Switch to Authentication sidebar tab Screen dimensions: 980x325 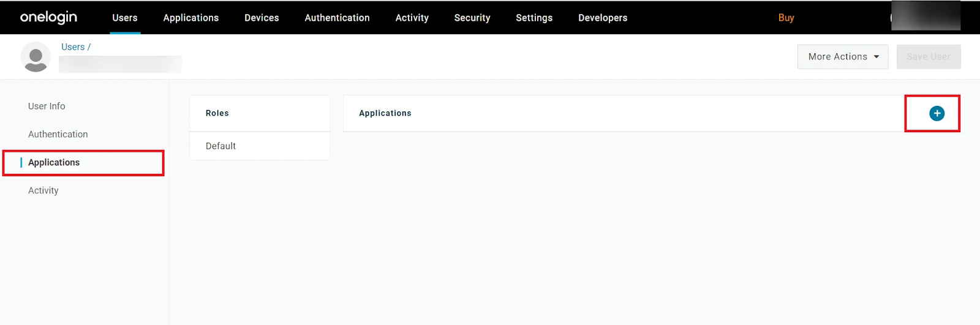[x=58, y=134]
